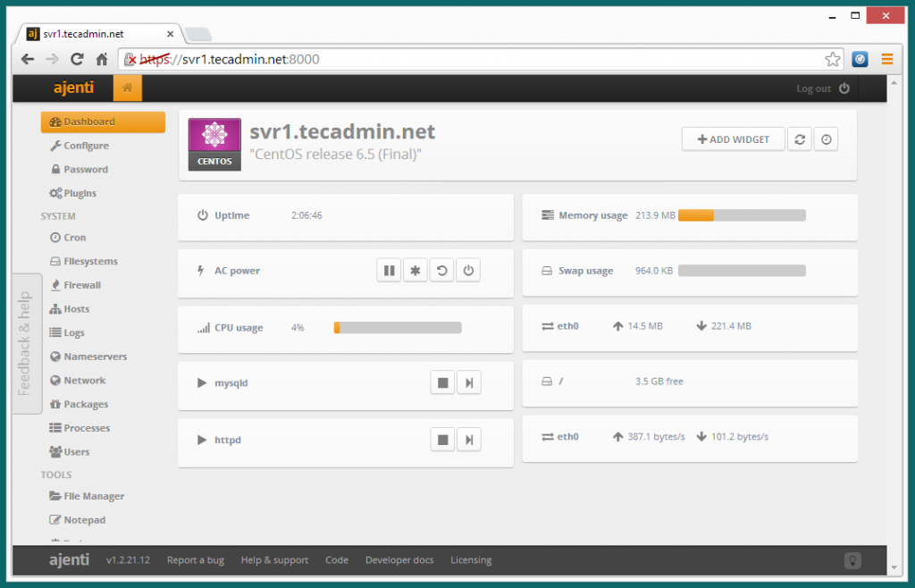Restart the mysqld service
915x588 pixels.
469,383
